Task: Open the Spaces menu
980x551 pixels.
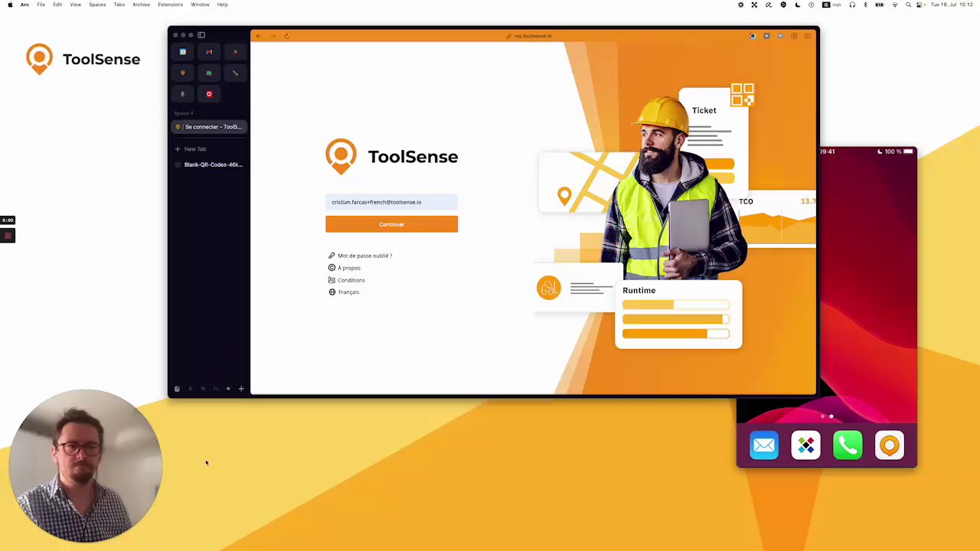Action: [97, 5]
